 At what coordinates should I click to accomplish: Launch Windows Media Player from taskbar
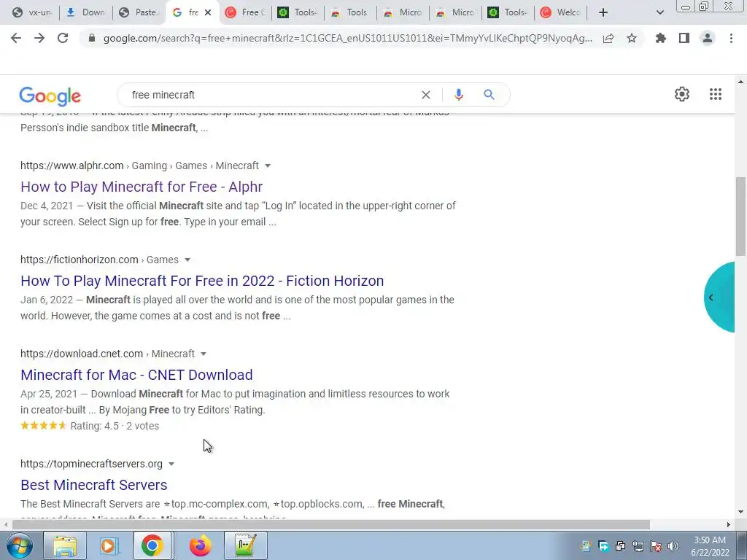pos(108,545)
